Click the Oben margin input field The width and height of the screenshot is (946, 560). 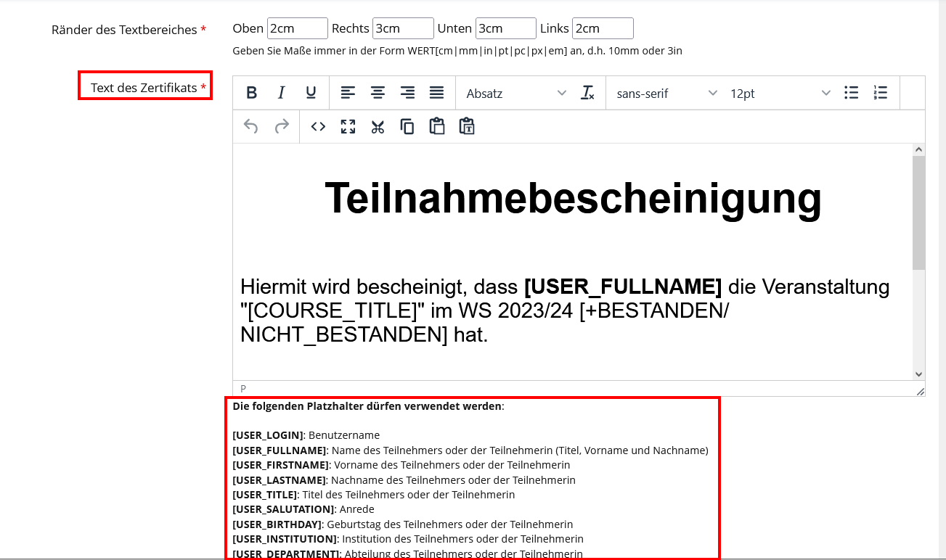[x=297, y=28]
